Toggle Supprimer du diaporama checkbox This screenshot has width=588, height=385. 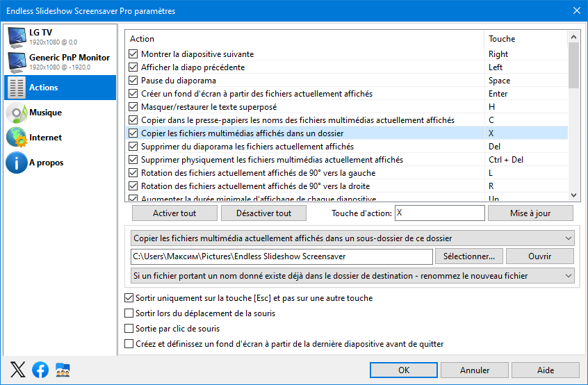point(133,146)
